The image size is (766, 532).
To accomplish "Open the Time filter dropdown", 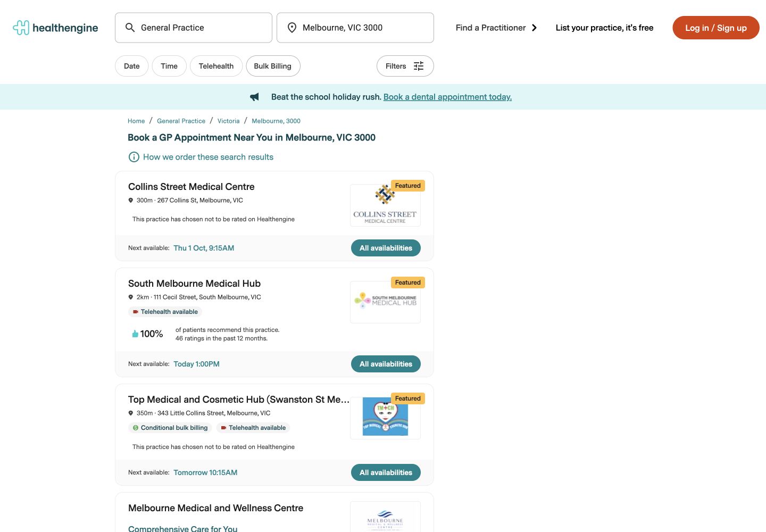I will click(x=169, y=66).
